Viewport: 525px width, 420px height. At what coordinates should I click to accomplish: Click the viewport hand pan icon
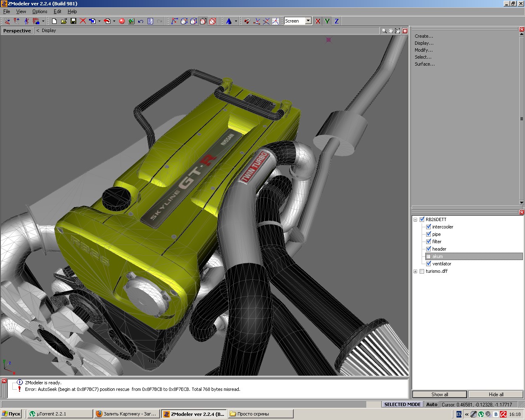pyautogui.click(x=391, y=31)
